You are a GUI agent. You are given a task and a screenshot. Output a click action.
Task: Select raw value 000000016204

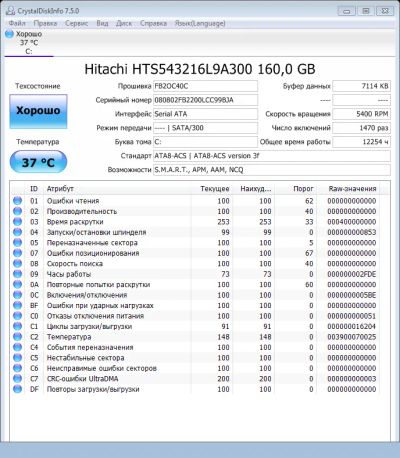pyautogui.click(x=352, y=326)
